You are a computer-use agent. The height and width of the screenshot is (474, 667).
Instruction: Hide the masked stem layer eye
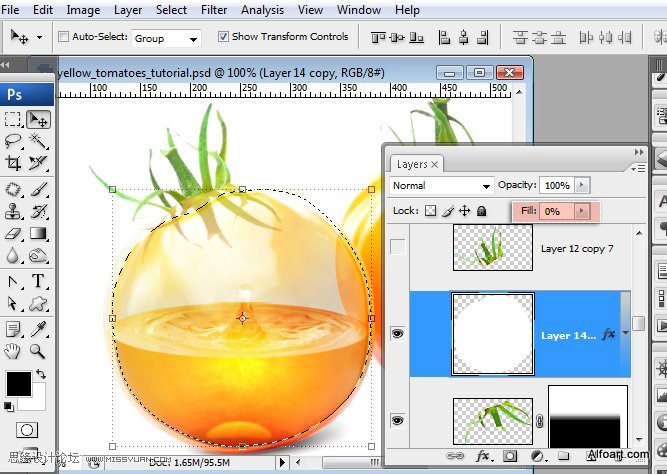pyautogui.click(x=397, y=420)
